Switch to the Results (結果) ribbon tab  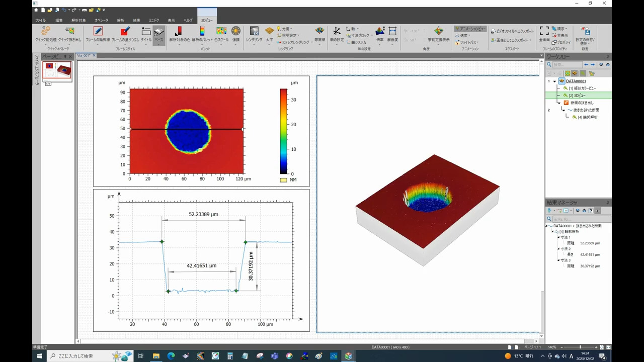coord(136,20)
